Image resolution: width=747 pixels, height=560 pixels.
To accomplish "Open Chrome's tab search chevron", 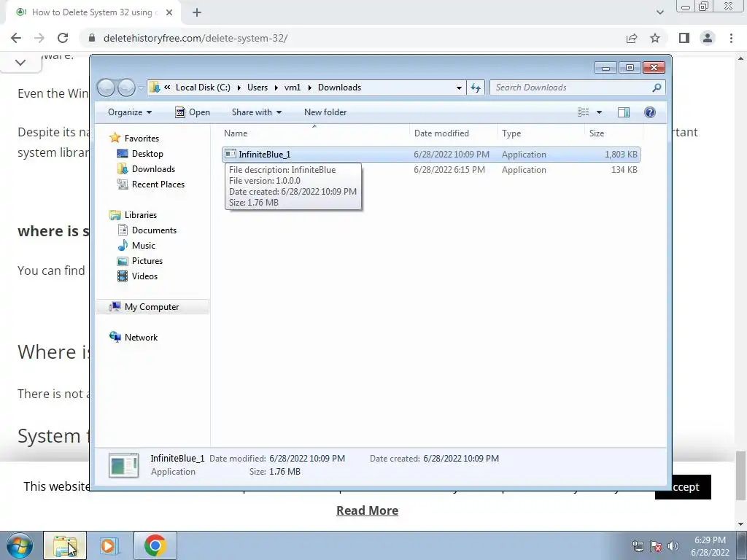I will [x=659, y=12].
